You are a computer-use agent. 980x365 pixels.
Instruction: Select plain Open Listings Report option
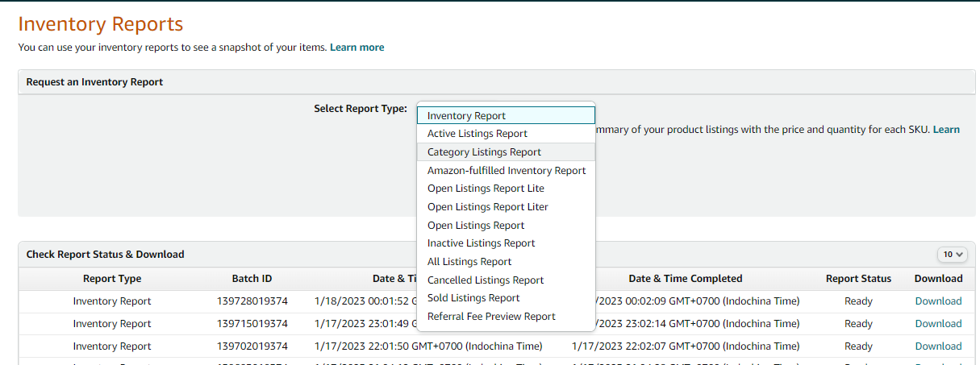(506, 226)
